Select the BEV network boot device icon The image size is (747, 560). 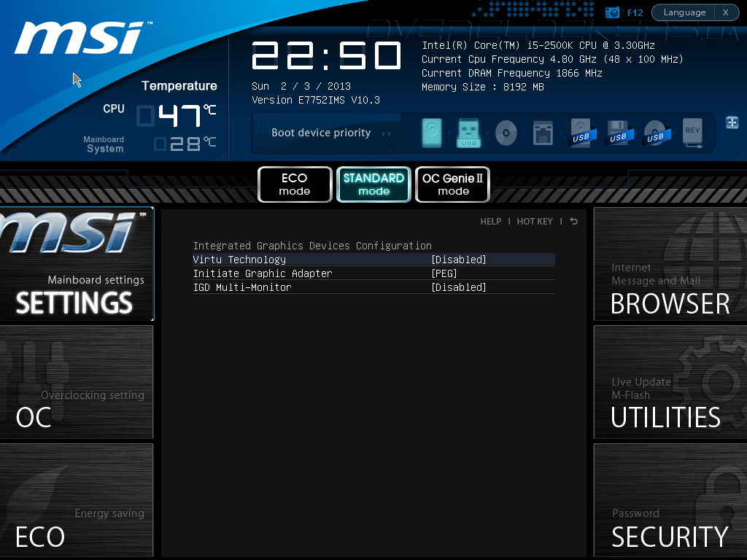[692, 133]
